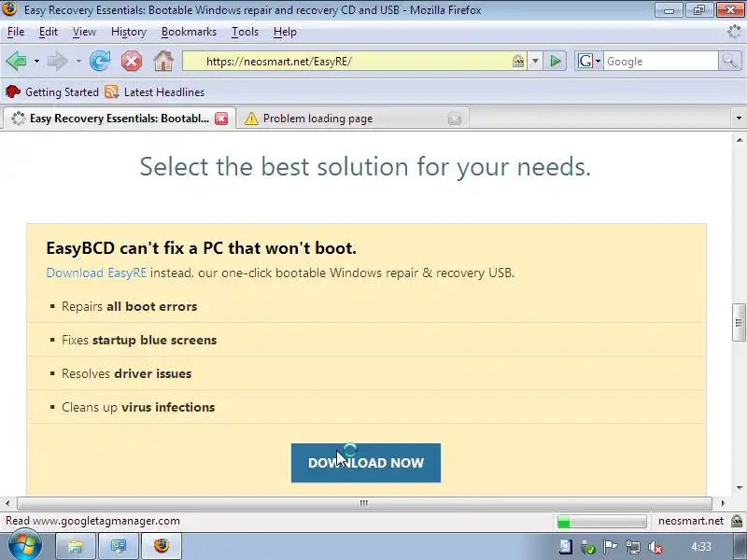The image size is (747, 560).
Task: Open the search engine chooser dropdown
Action: click(598, 62)
